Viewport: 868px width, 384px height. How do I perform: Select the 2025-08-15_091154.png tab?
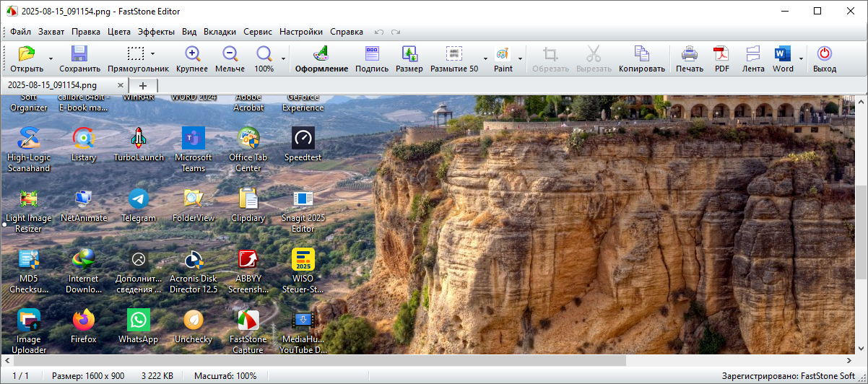point(65,85)
